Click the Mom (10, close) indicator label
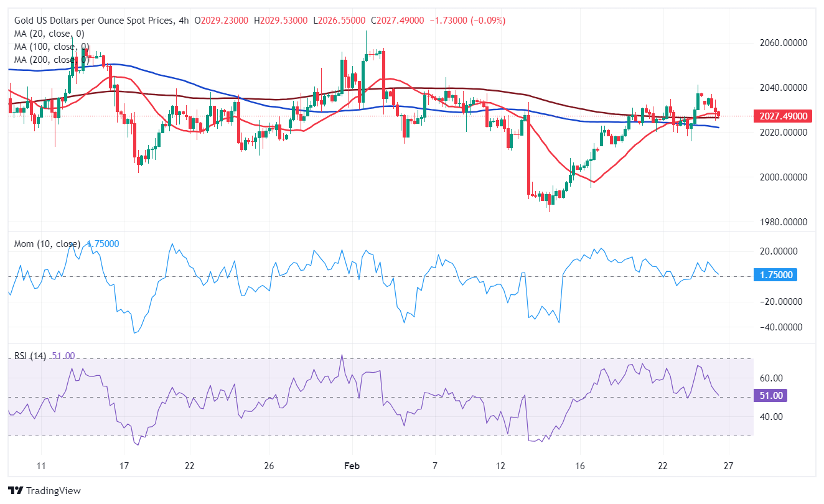Image resolution: width=824 pixels, height=504 pixels. coord(47,244)
